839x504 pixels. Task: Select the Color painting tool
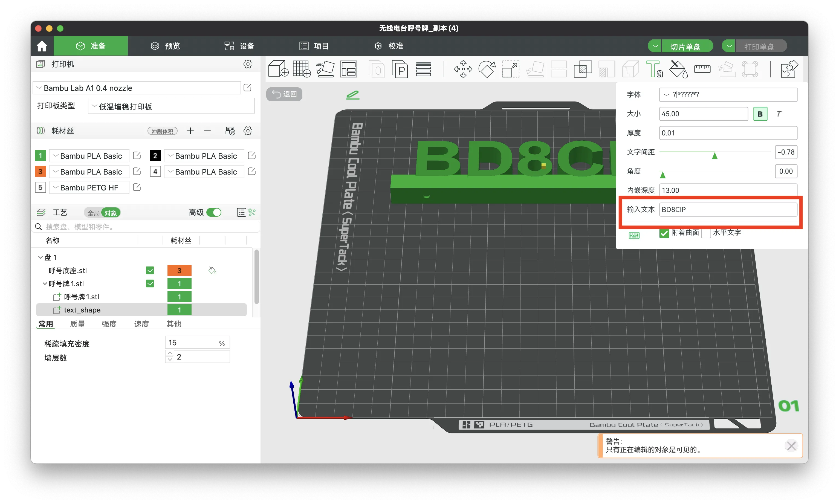pyautogui.click(x=678, y=69)
